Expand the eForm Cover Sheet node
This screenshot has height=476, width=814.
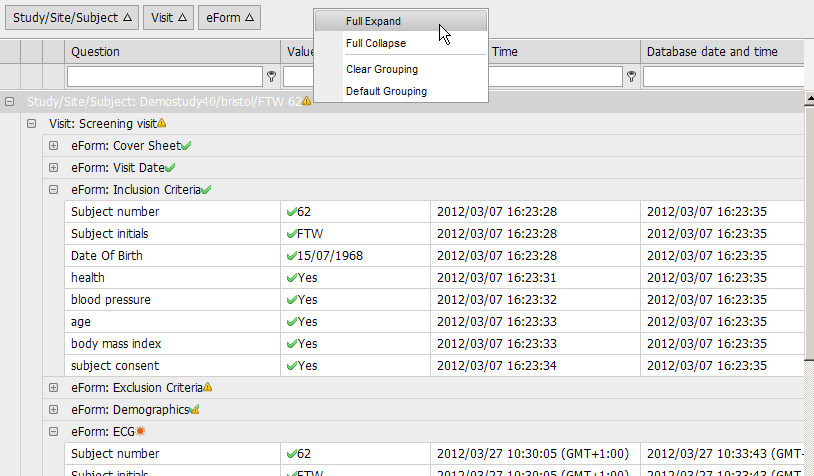[x=54, y=146]
